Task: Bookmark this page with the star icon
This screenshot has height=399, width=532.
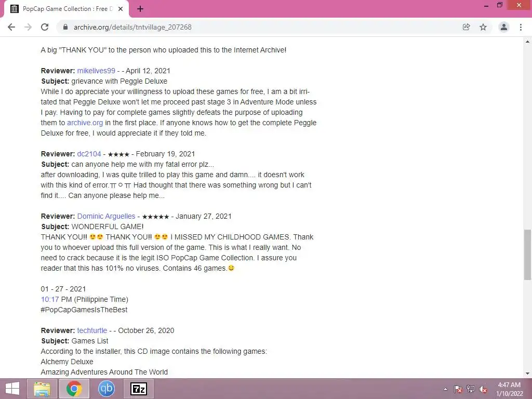Action: click(483, 27)
